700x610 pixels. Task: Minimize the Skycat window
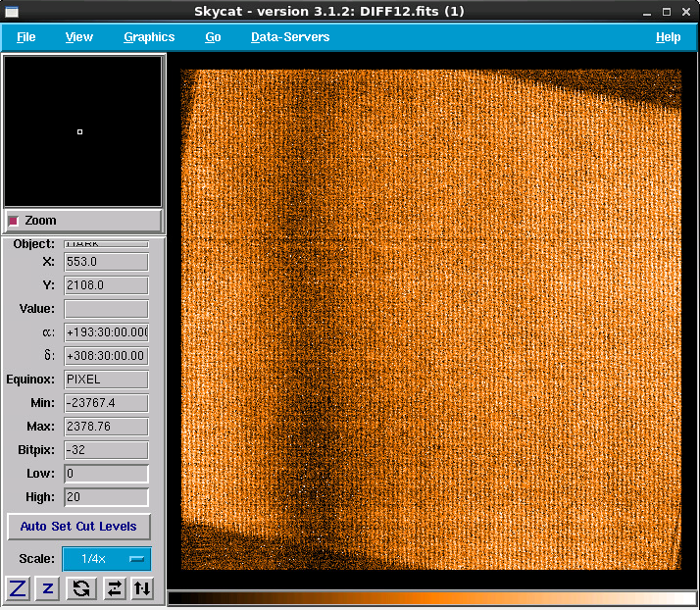tap(645, 11)
